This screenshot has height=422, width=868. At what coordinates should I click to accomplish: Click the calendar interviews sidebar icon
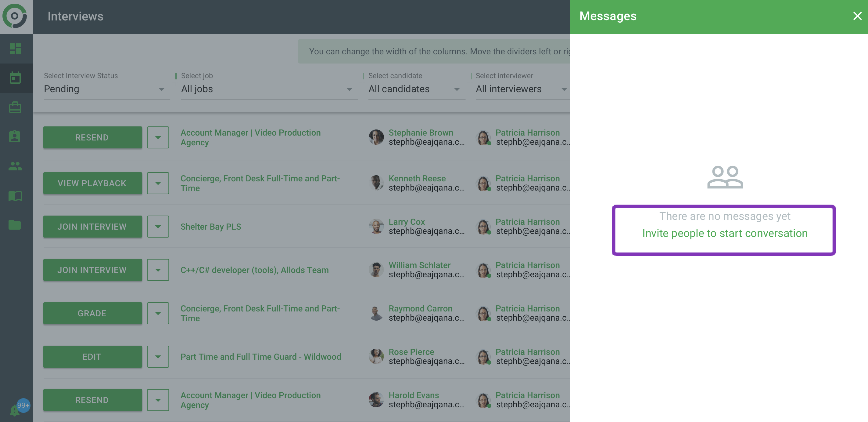tap(15, 78)
